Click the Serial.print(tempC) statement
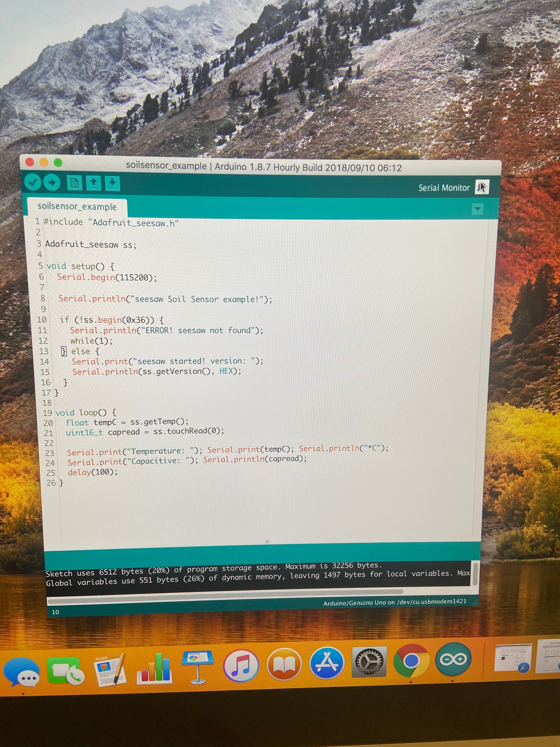The image size is (560, 747). 251,450
